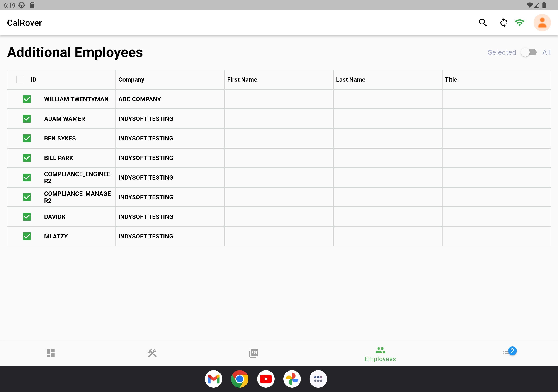The width and height of the screenshot is (558, 392).
Task: Click the Title column header
Action: [451, 79]
